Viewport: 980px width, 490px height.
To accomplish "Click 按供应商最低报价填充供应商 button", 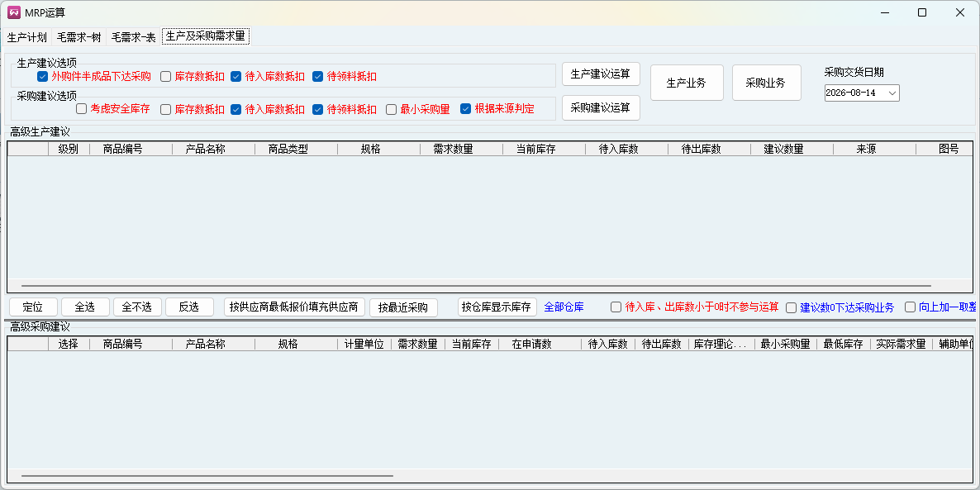I will pos(293,307).
